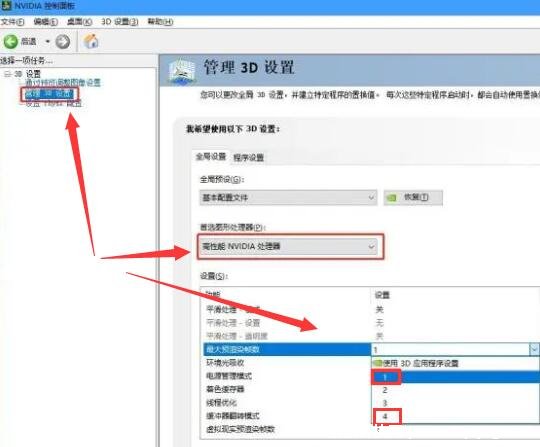This screenshot has width=540, height=447.
Task: Click the grey Forward arrow icon
Action: tap(63, 42)
